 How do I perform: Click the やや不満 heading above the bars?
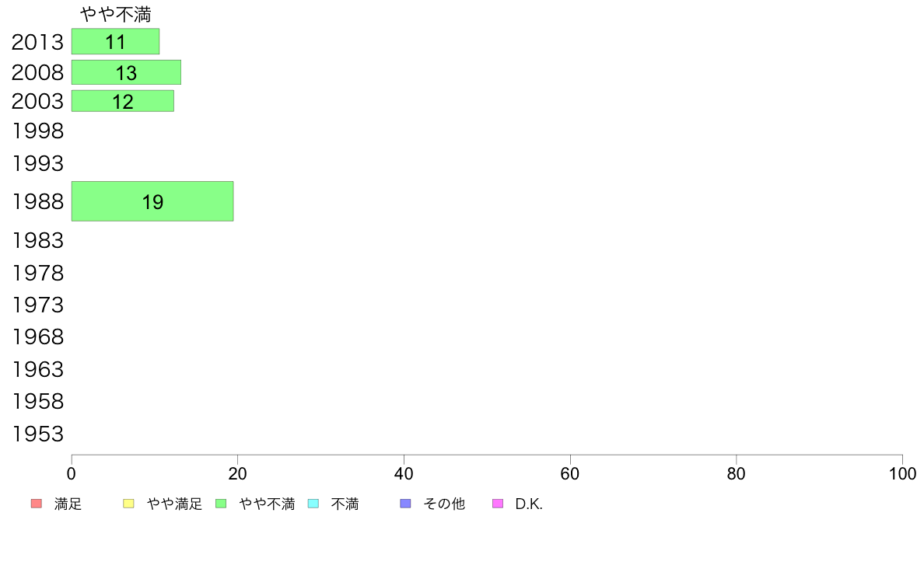(115, 14)
